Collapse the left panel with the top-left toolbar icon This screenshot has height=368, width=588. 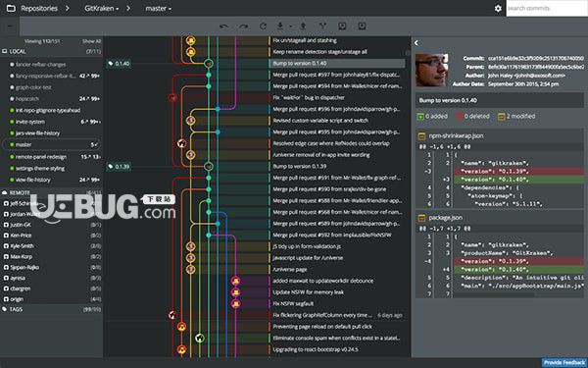10,26
